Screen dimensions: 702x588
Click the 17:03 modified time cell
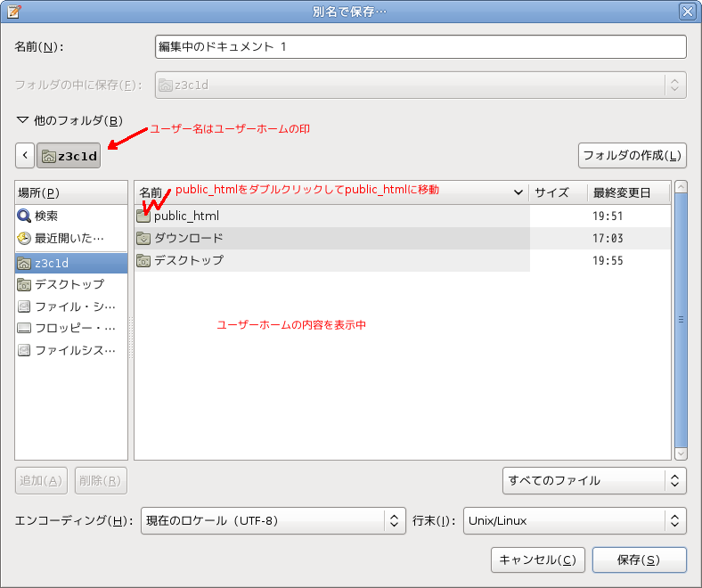pos(608,238)
